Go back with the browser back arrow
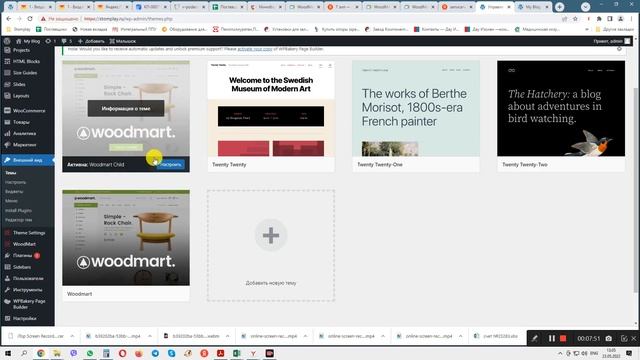The image size is (640, 360). coord(9,19)
